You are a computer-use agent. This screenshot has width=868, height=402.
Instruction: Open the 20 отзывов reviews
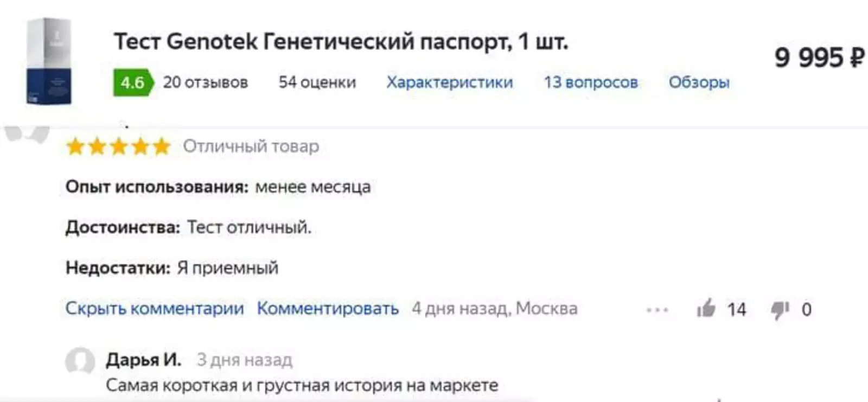point(206,82)
